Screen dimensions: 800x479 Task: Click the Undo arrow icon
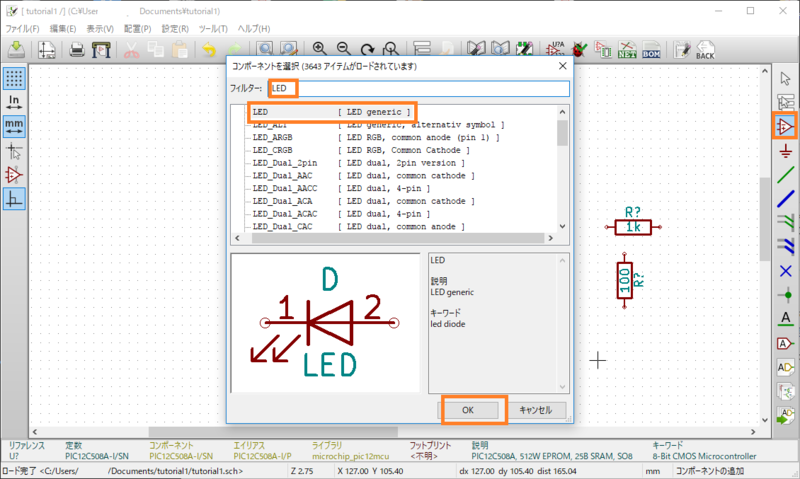click(x=209, y=49)
